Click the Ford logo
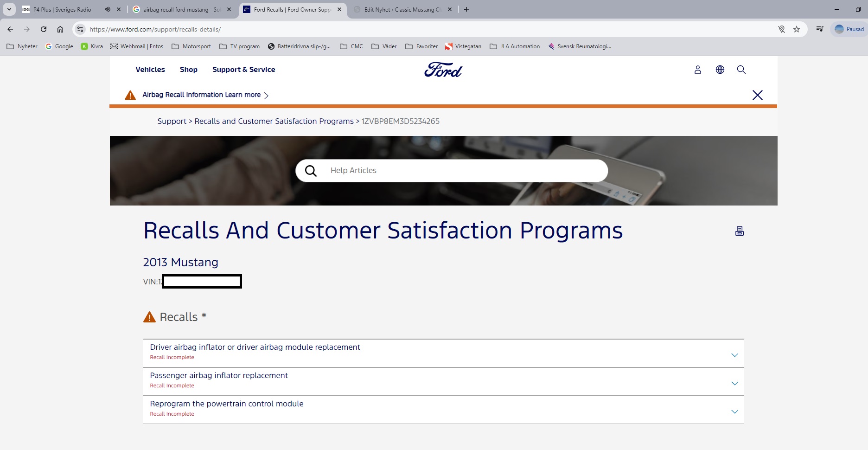 (x=443, y=70)
